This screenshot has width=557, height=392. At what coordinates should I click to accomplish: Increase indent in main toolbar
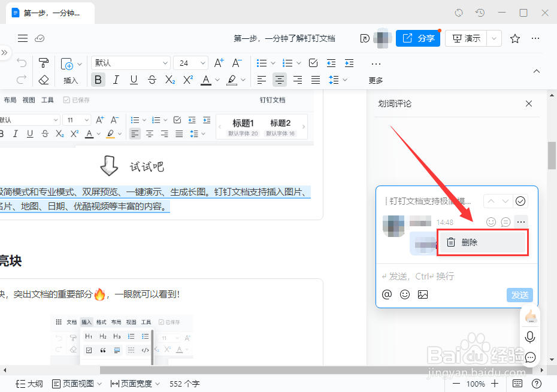click(x=349, y=63)
